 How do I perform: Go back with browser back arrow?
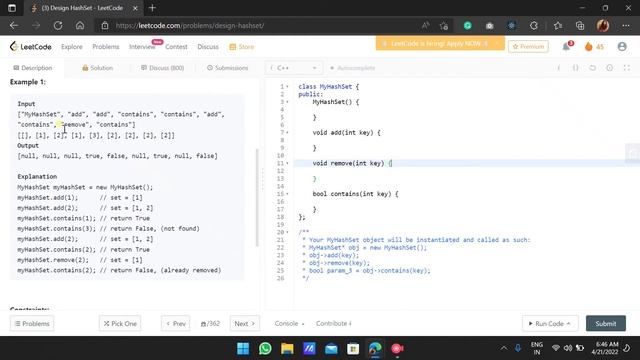coord(14,25)
